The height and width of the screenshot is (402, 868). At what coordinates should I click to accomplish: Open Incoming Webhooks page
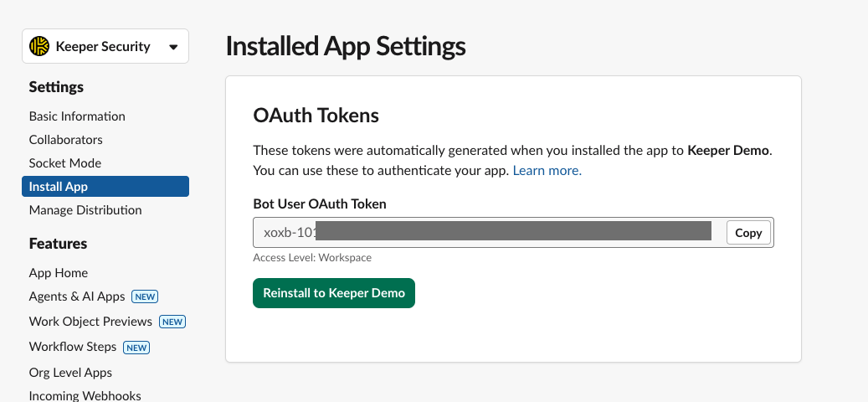click(85, 395)
